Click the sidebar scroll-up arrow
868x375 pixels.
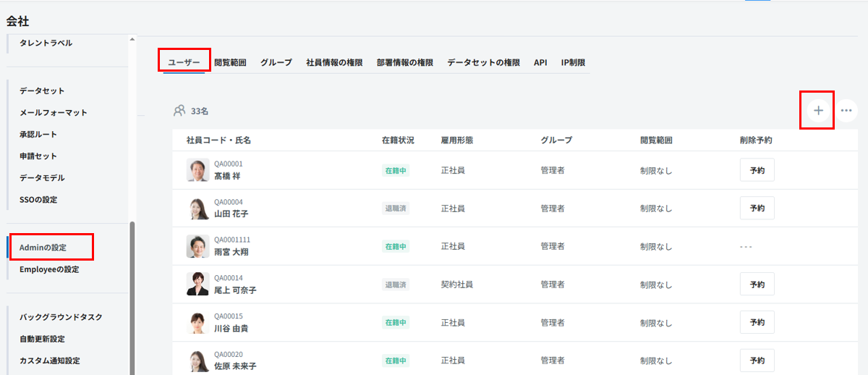click(x=132, y=40)
